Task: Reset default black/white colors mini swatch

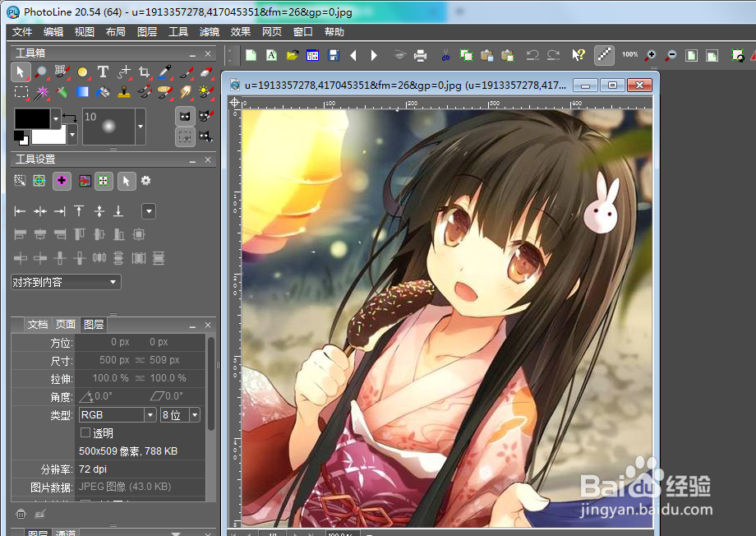Action: coord(21,137)
